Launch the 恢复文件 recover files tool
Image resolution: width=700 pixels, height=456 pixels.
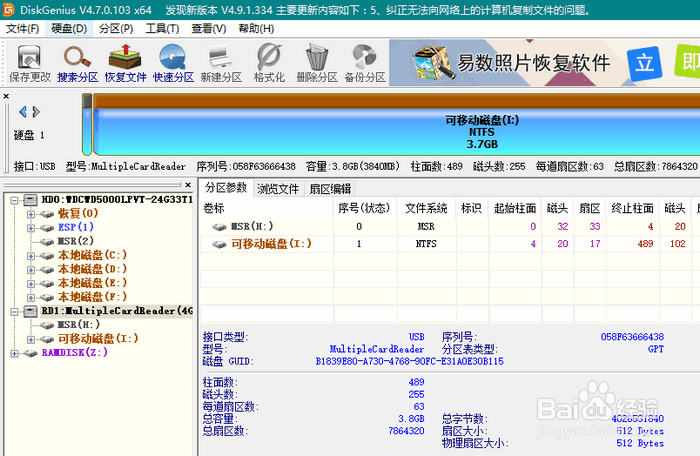tap(125, 63)
